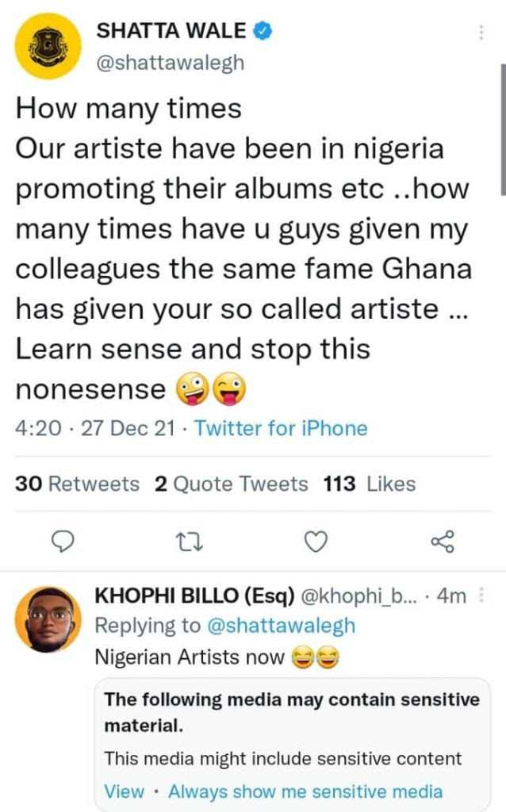View the 30 Retweets list
506x812 pixels.
(77, 484)
